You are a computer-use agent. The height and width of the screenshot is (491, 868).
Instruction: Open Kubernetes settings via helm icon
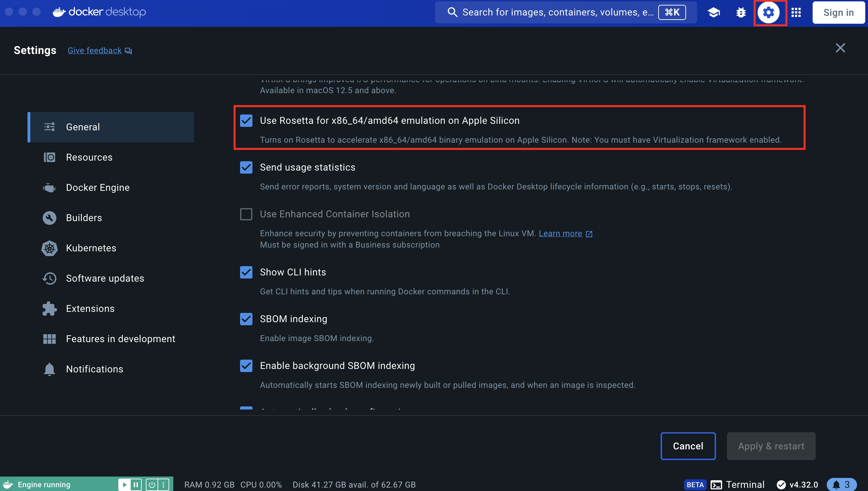click(49, 248)
